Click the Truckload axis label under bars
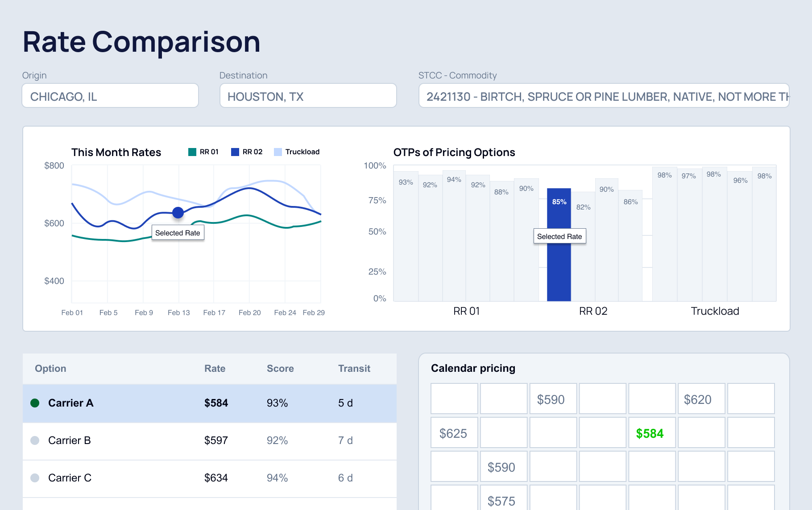 pyautogui.click(x=715, y=311)
